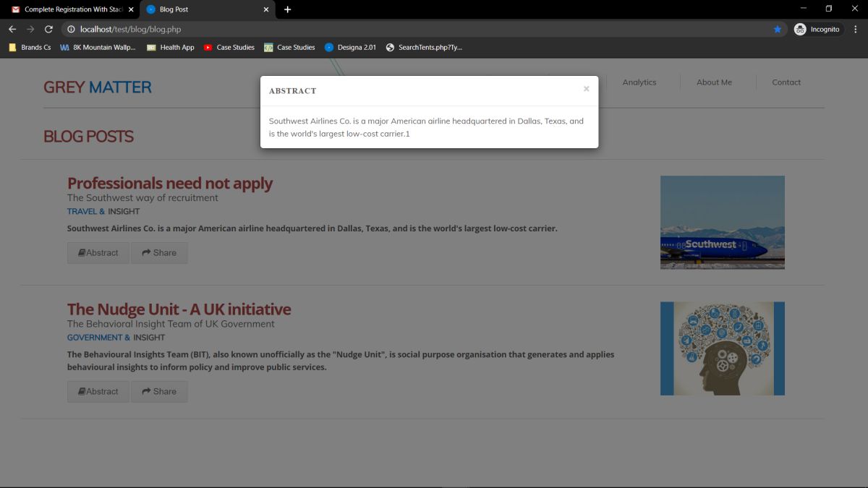Close the Abstract modal dialog
868x488 pixels.
coord(587,89)
